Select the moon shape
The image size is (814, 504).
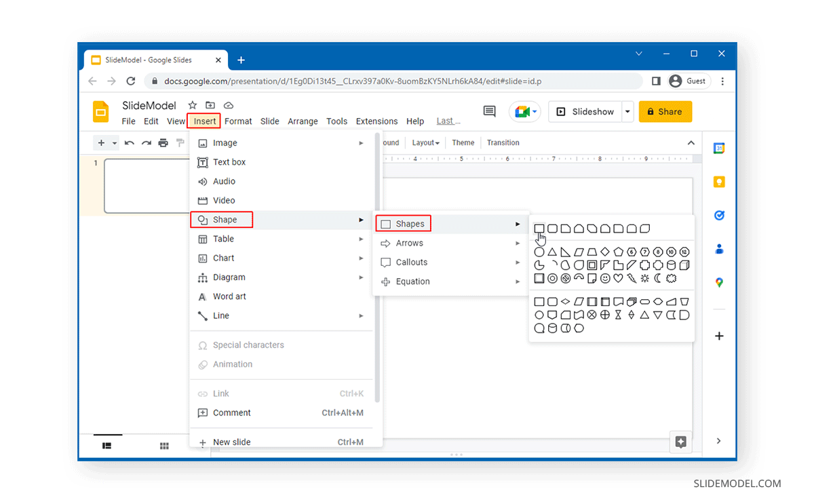pyautogui.click(x=657, y=277)
